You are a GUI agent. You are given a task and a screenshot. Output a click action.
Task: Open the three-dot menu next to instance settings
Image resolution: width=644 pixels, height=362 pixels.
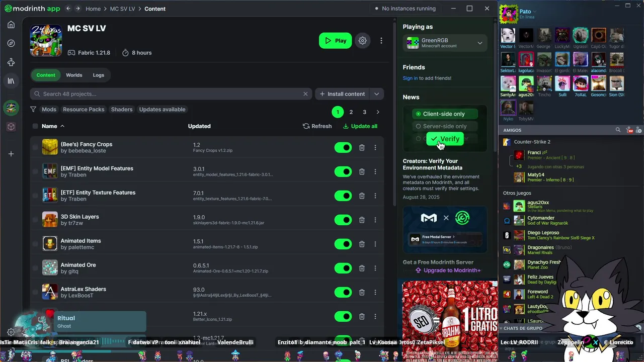[x=381, y=41]
